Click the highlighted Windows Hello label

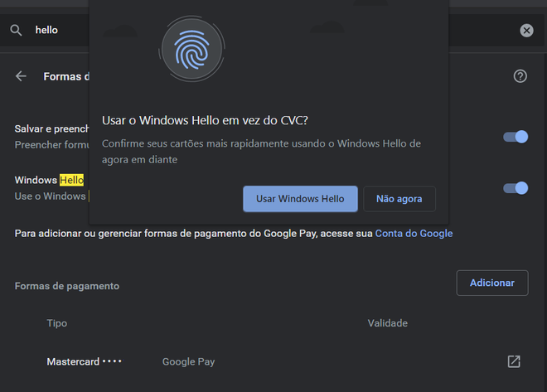pos(49,180)
